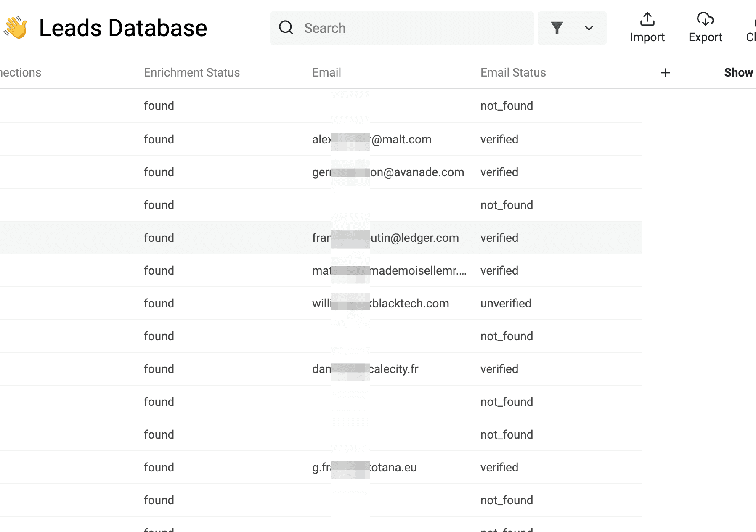Click the Leads Database title

[123, 28]
